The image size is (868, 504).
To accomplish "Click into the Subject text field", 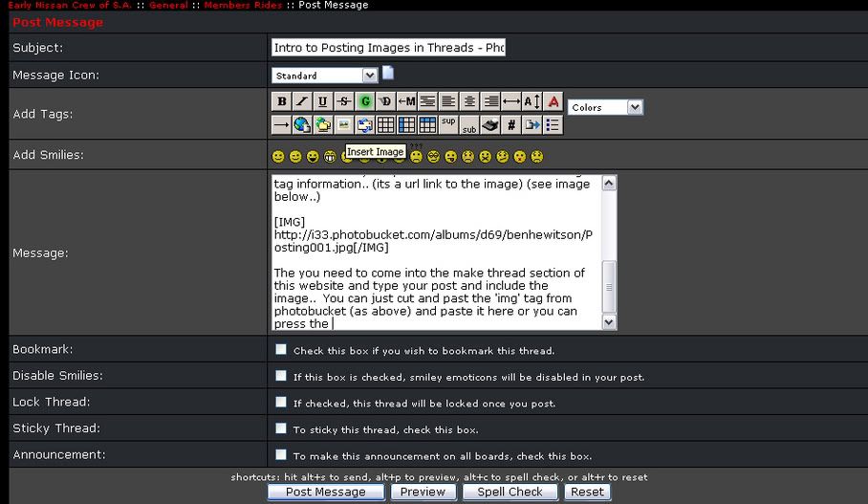I will [387, 47].
